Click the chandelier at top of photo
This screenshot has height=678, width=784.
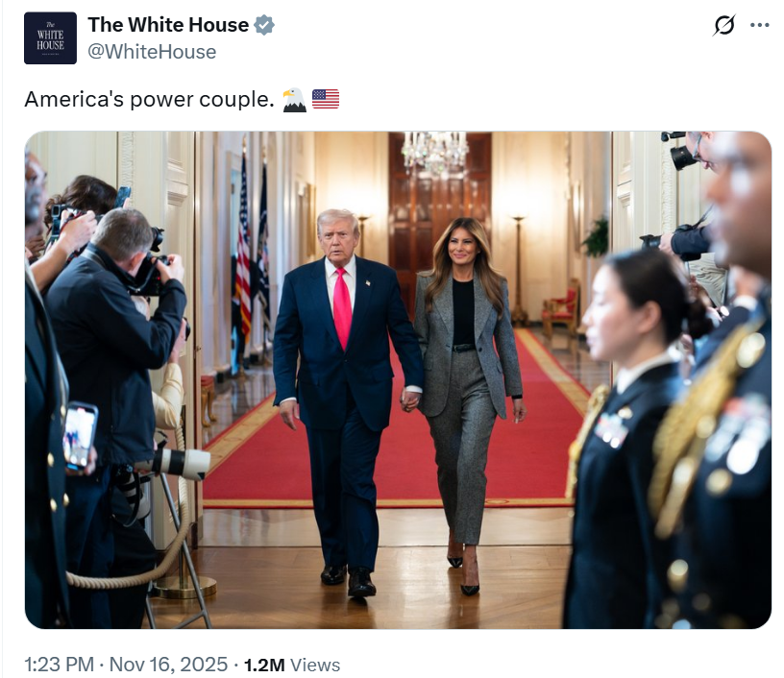(434, 151)
